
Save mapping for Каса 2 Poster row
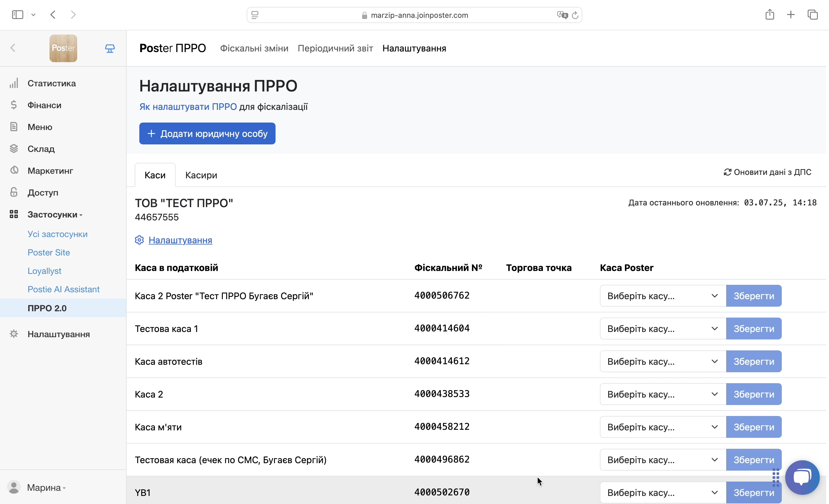pos(754,296)
